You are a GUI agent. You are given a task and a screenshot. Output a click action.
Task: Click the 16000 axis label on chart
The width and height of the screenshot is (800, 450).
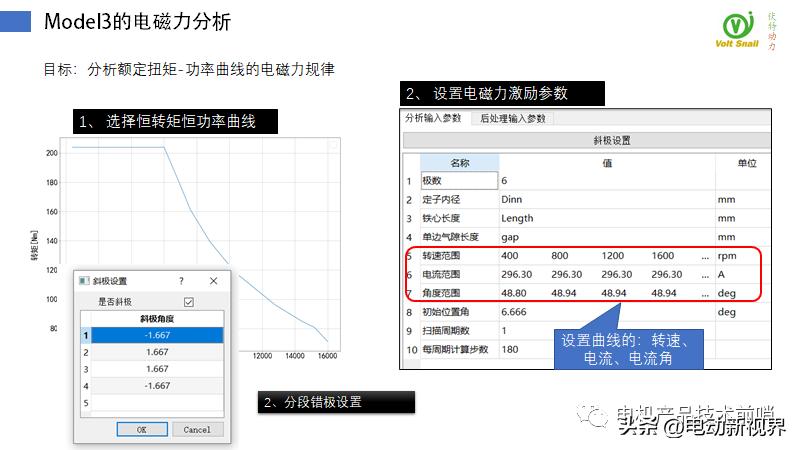[328, 356]
